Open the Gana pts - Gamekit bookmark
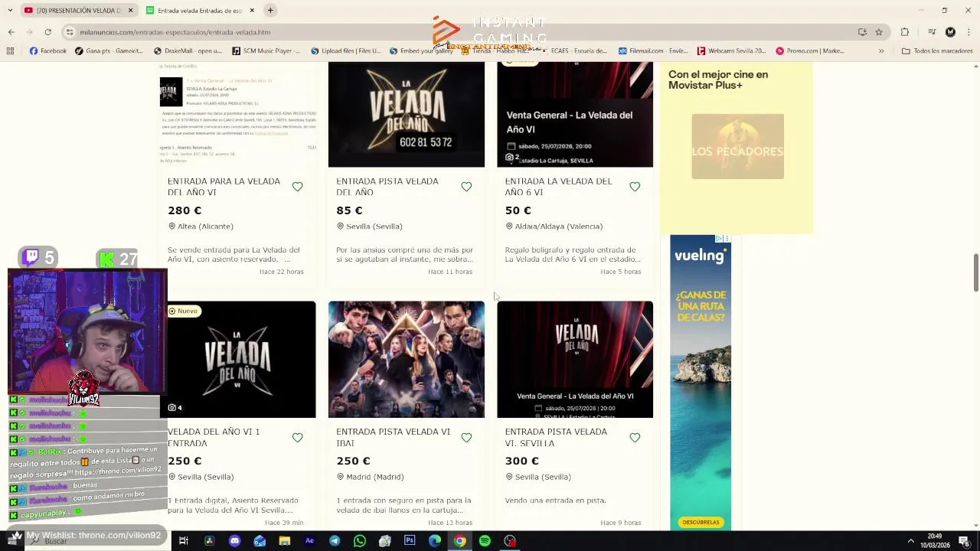The height and width of the screenshot is (551, 980). (x=109, y=51)
